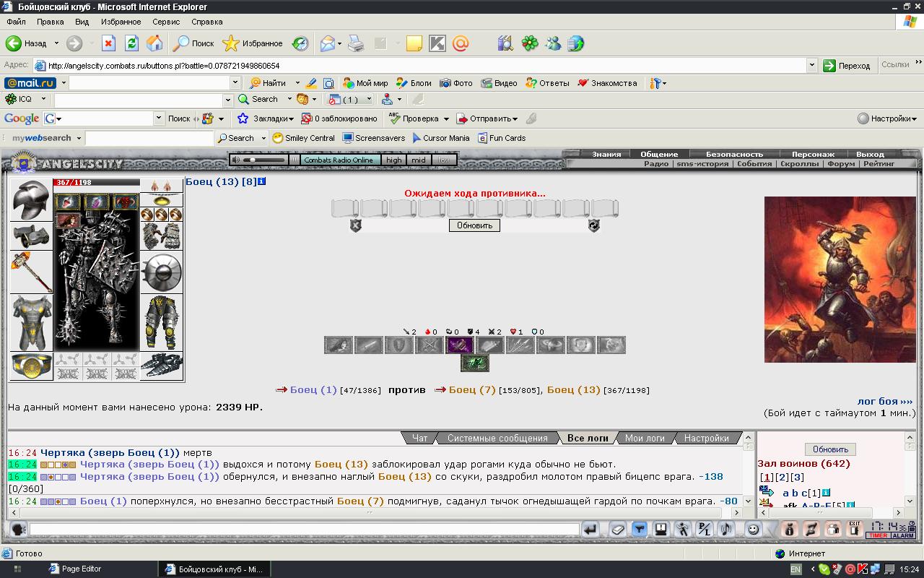Click the Refresh page icon

(x=131, y=43)
